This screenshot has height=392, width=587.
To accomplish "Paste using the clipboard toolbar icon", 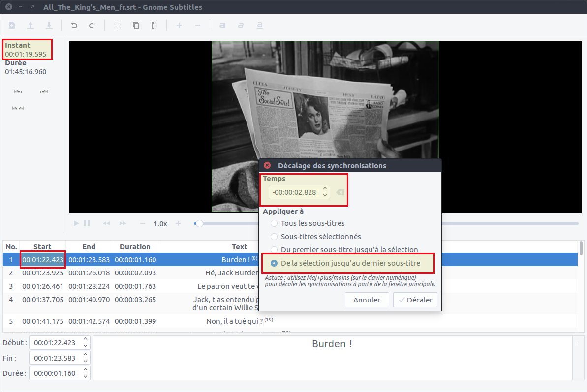I will (x=154, y=25).
